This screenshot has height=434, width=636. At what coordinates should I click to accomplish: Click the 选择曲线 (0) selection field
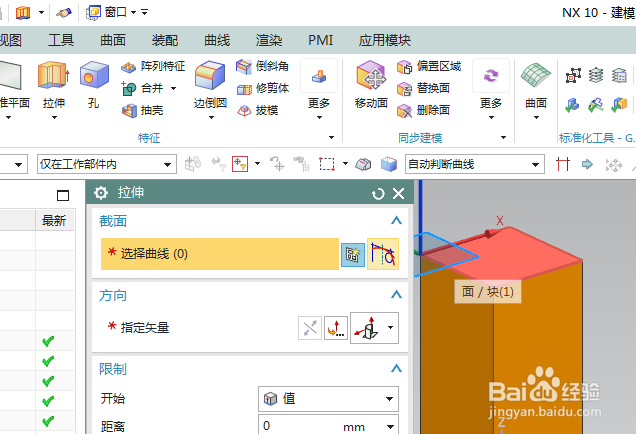click(220, 254)
